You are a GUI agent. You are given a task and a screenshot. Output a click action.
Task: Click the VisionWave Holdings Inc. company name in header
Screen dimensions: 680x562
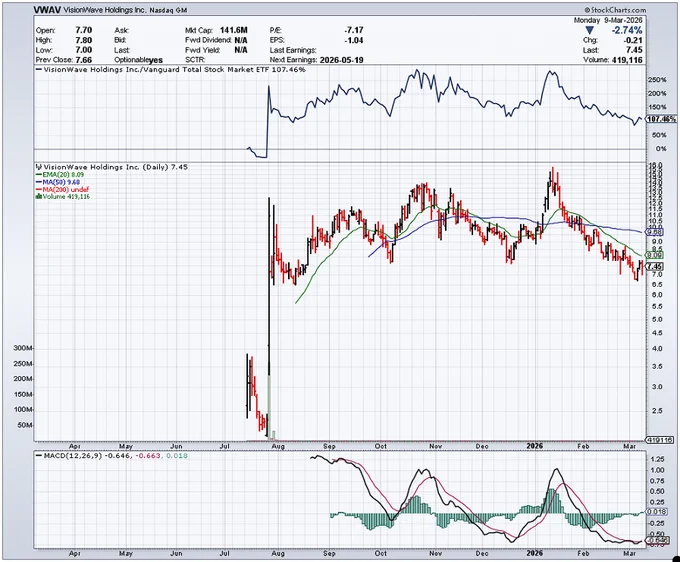pyautogui.click(x=105, y=10)
